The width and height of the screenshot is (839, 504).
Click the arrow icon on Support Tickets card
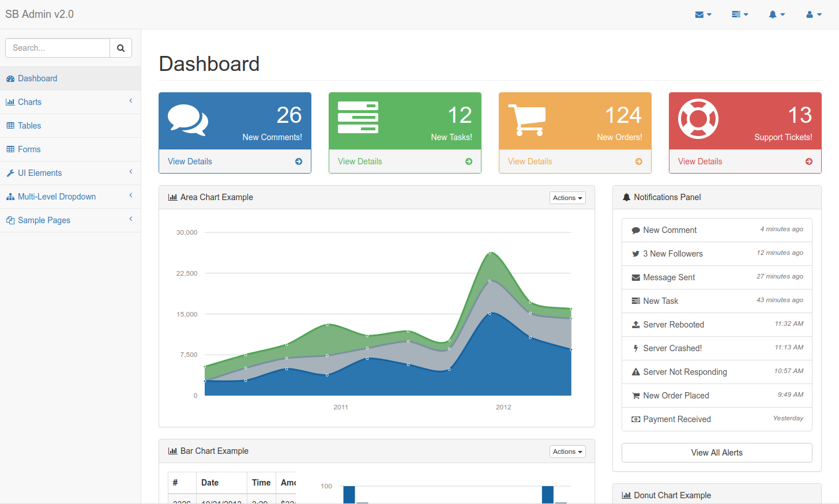tap(809, 161)
